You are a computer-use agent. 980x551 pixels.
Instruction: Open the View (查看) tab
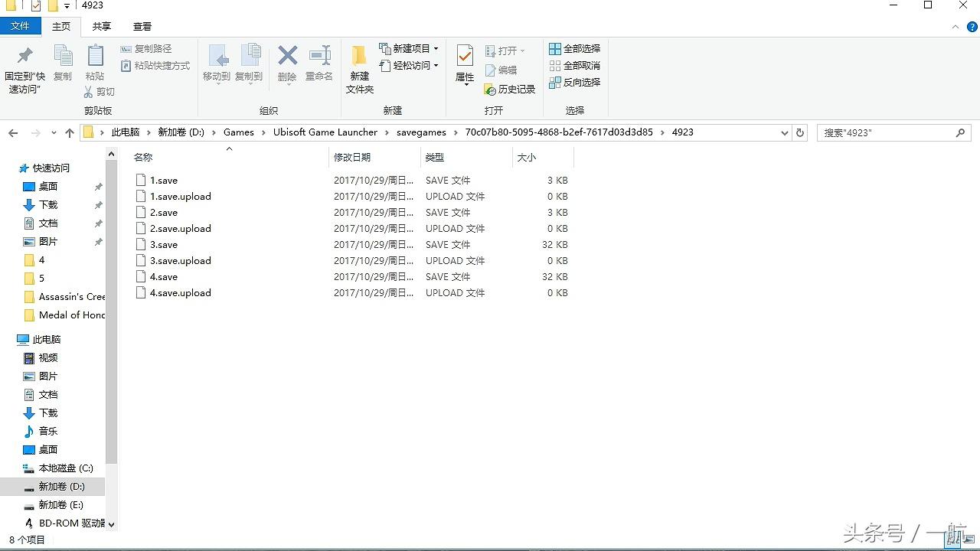point(142,26)
